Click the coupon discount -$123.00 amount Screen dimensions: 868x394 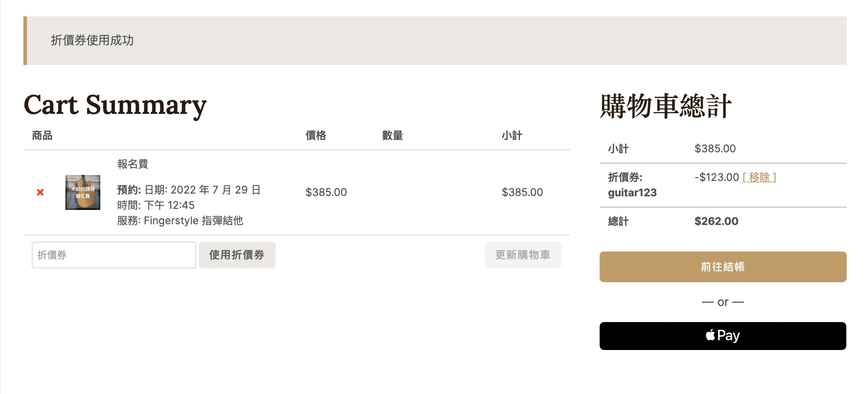717,177
